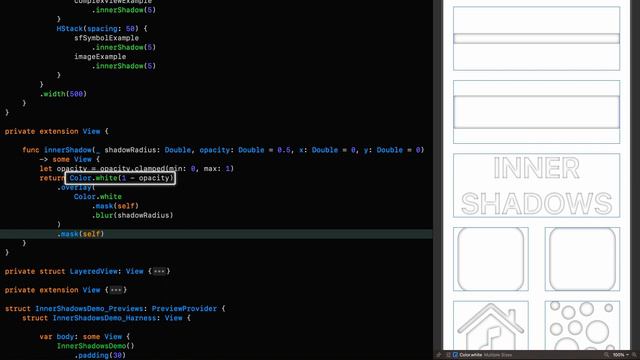Click the '.width(500)' modifier line
Screen dimensions: 640x360
[63, 94]
